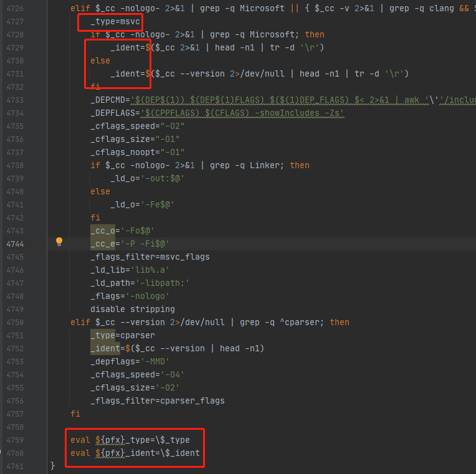Click _ident=$($_cc --version | head -n1) line
This screenshot has height=474, width=476.
tap(177, 348)
